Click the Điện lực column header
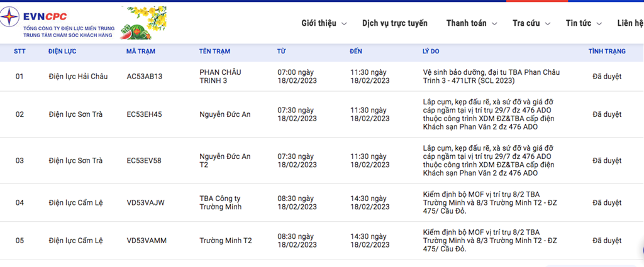This screenshot has height=267, width=644. point(62,52)
